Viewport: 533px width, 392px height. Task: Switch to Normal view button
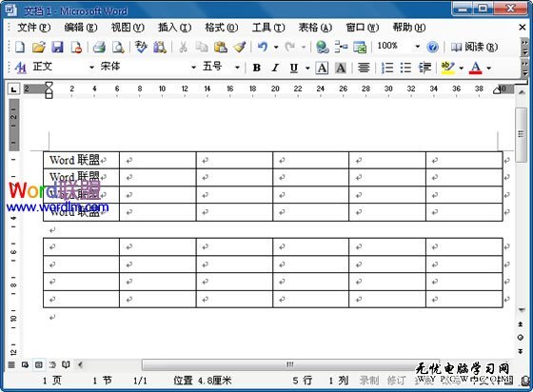[11, 364]
